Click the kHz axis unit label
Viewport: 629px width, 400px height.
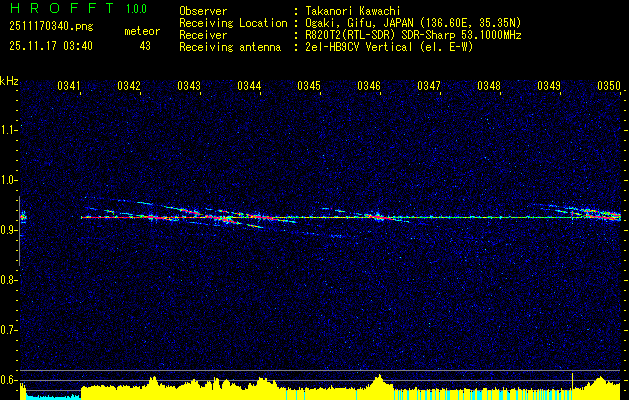[9, 81]
